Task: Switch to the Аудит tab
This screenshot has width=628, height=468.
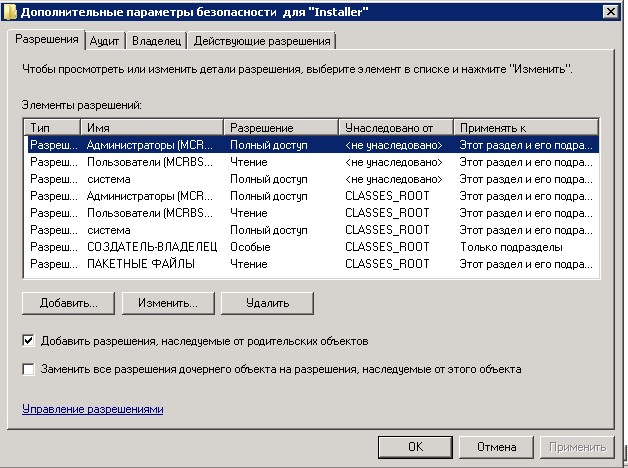Action: coord(105,41)
